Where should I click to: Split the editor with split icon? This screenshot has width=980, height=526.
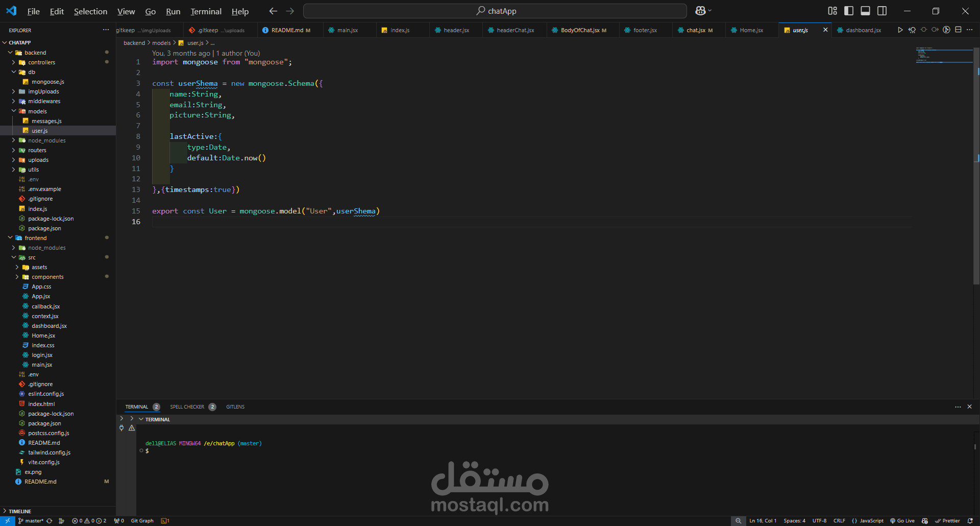[x=958, y=30]
